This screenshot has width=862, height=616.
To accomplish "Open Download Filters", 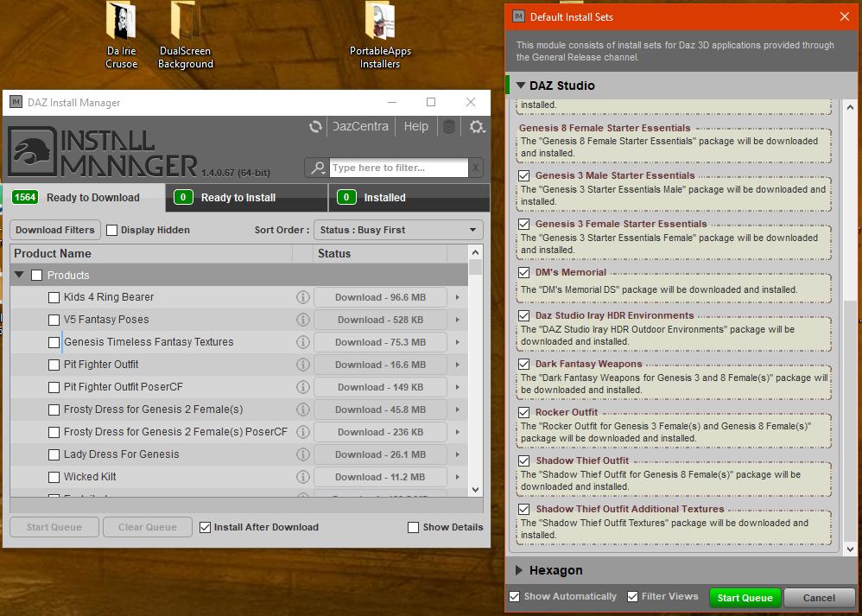I will [x=55, y=230].
